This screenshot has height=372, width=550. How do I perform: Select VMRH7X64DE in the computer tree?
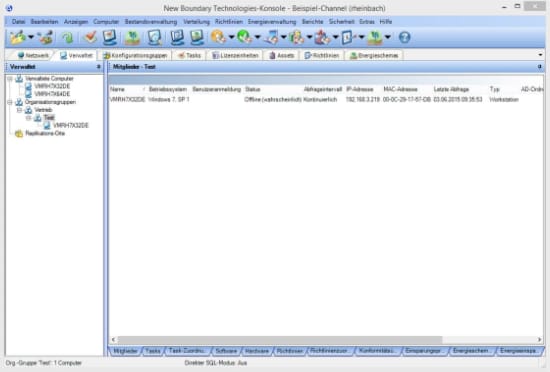pos(52,94)
